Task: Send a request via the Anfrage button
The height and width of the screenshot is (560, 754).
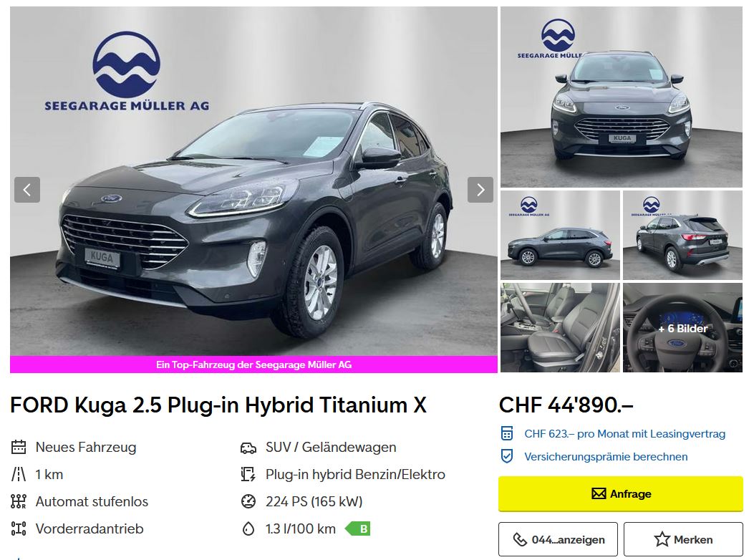Action: 620,493
